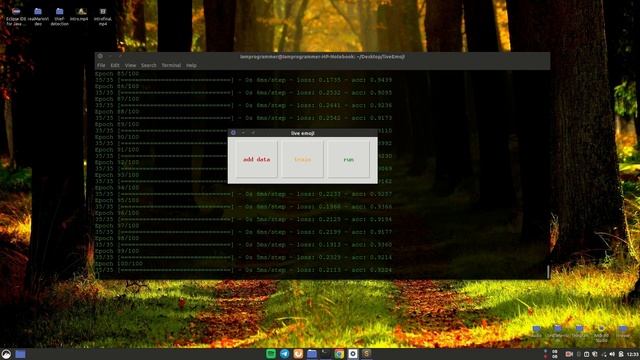Click the taskbar clock

pos(633,354)
